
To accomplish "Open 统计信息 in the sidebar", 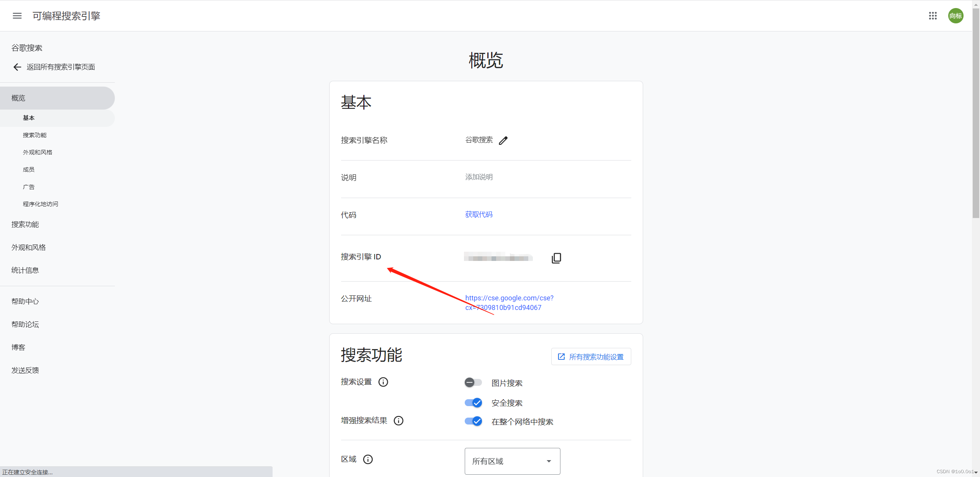I will coord(25,270).
